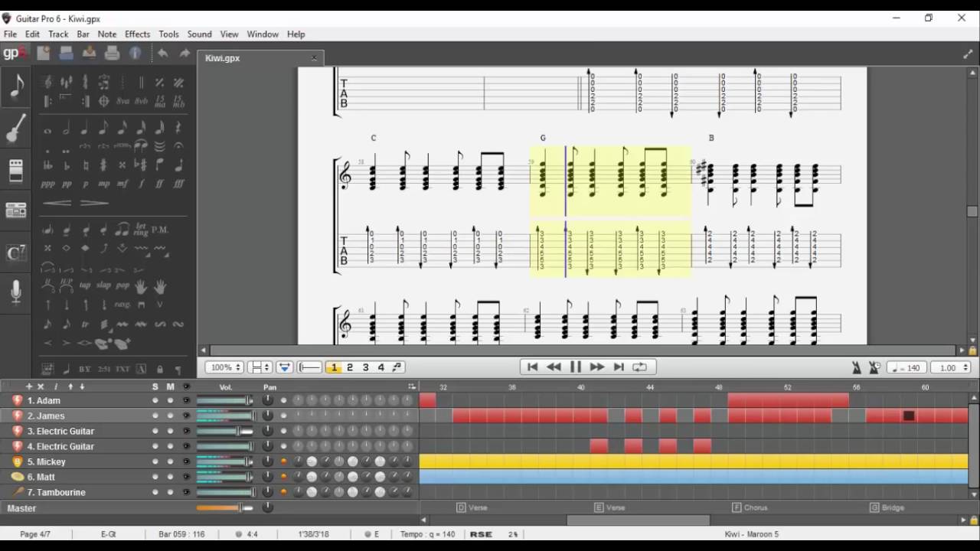Solo the 6. Matt track

click(x=155, y=477)
